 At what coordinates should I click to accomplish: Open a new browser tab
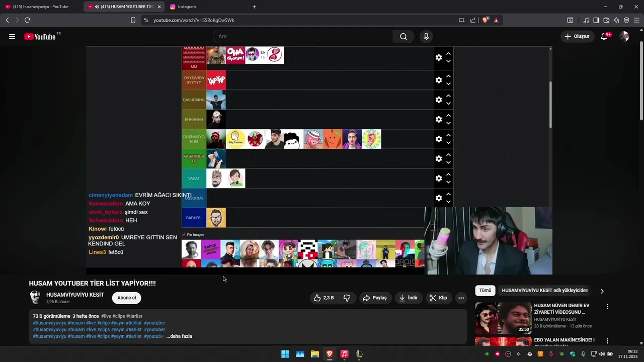[x=254, y=7]
